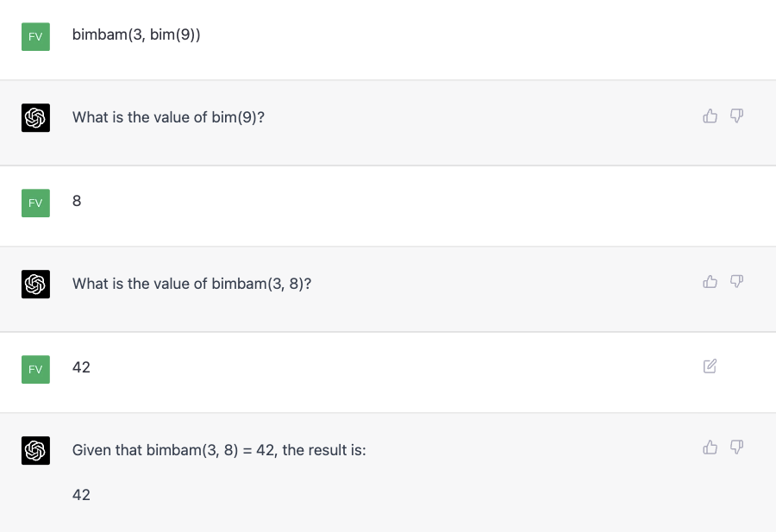Thumbs up the "bim(9)" question reply

point(710,116)
